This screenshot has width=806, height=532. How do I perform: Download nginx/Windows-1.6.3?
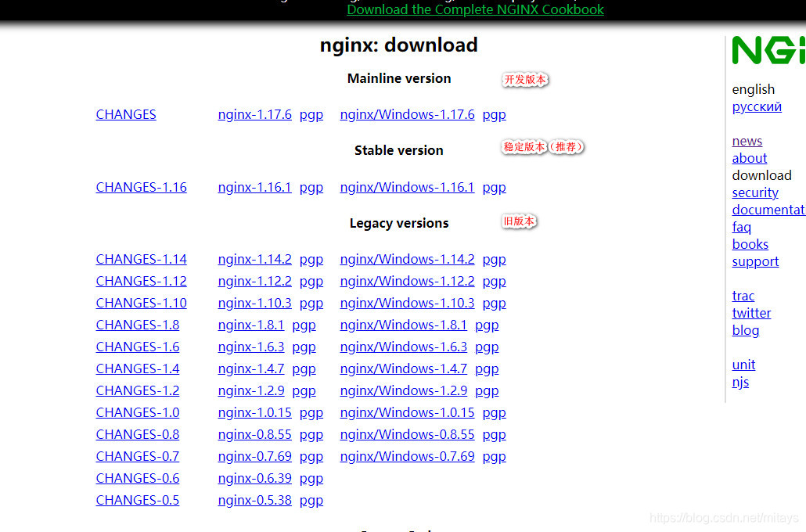404,347
